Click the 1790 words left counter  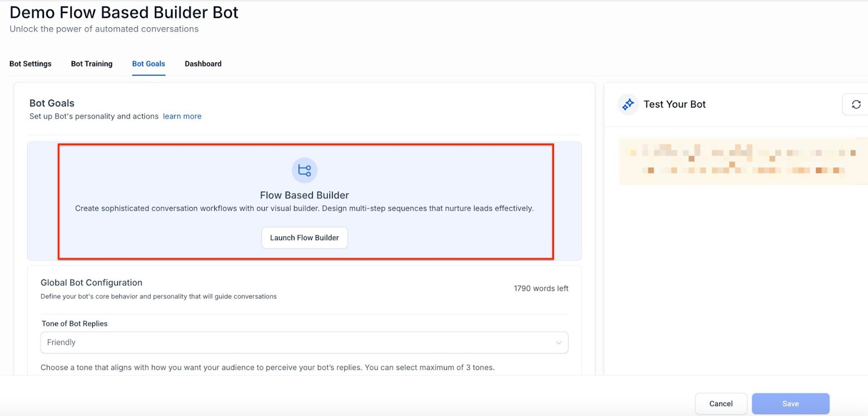(x=541, y=288)
